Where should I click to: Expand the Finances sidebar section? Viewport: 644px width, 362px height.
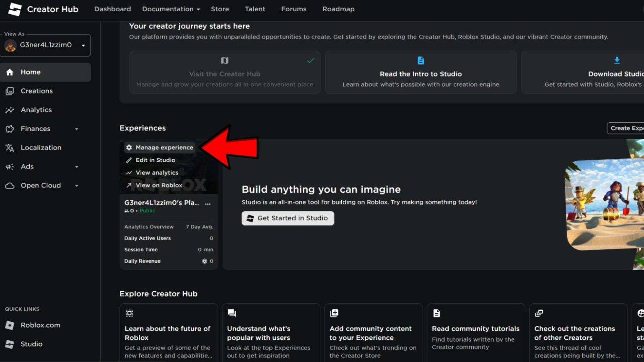tap(77, 129)
